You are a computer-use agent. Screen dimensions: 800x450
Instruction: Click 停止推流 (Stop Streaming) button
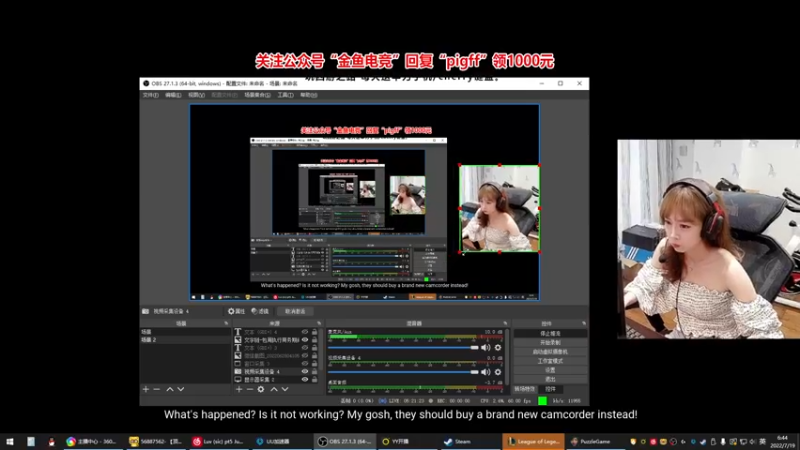pyautogui.click(x=550, y=333)
